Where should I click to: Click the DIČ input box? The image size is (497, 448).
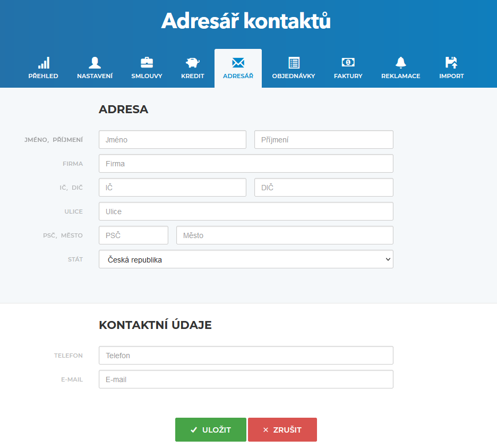click(324, 188)
